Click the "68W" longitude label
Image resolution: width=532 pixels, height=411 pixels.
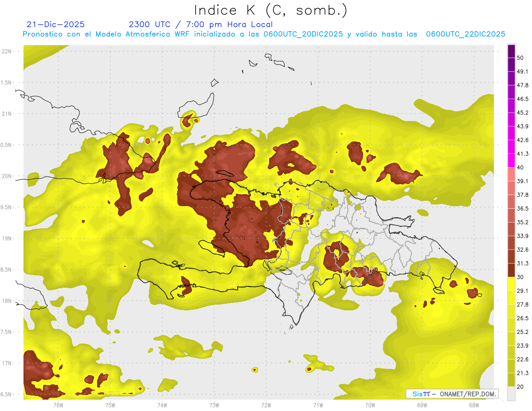pos(474,405)
